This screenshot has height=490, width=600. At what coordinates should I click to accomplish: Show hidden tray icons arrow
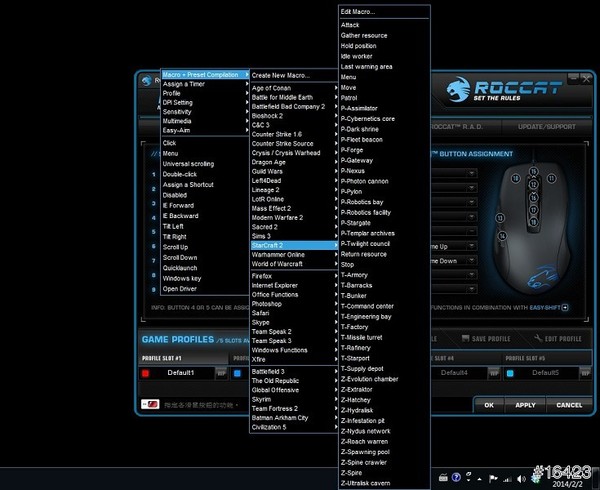pos(479,479)
